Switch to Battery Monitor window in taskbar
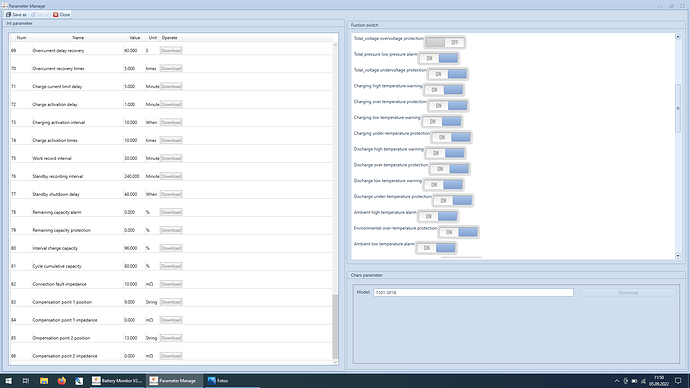Image resolution: width=690 pixels, height=388 pixels. click(x=117, y=381)
